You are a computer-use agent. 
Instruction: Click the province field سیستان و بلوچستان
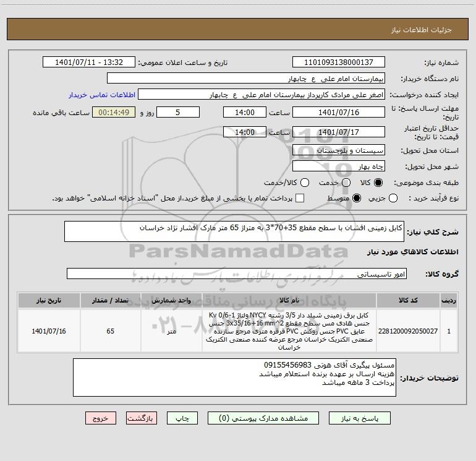[x=339, y=150]
